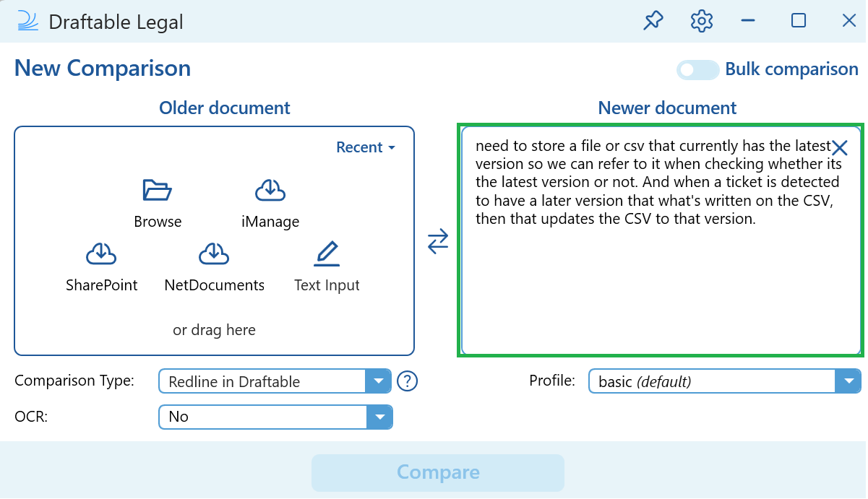The image size is (868, 499).
Task: Open the settings gear icon
Action: pyautogui.click(x=700, y=21)
